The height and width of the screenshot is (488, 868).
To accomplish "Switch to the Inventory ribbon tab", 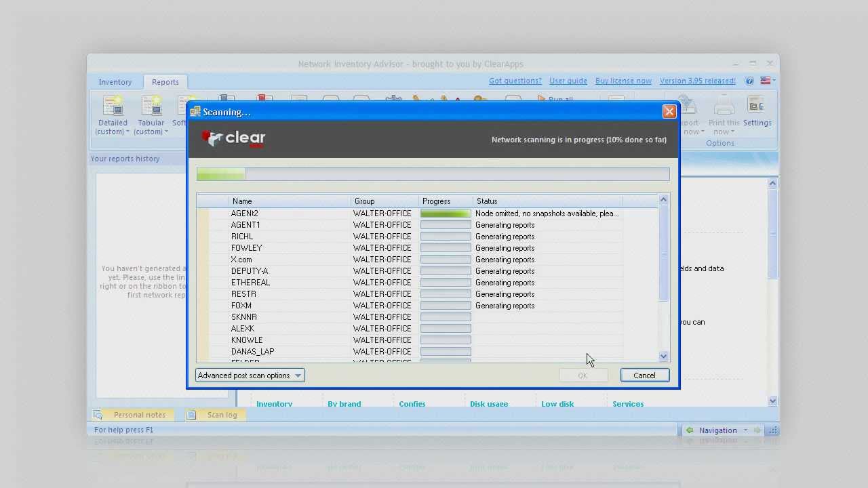I will 115,82.
